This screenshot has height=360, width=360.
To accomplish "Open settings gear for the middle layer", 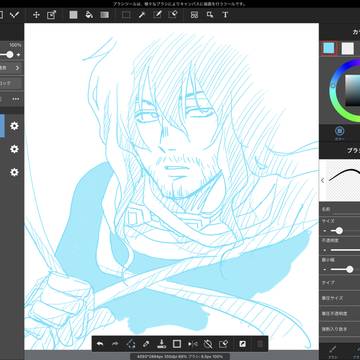I will click(14, 149).
